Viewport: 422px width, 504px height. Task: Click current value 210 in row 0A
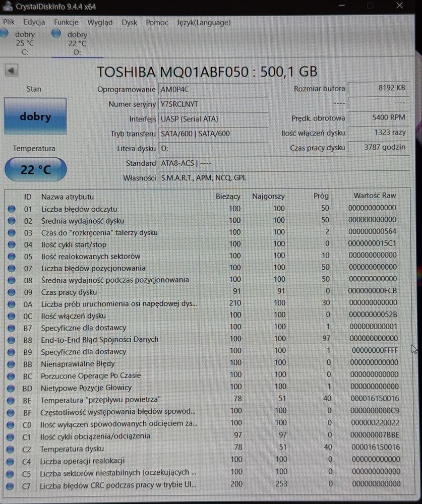235,303
